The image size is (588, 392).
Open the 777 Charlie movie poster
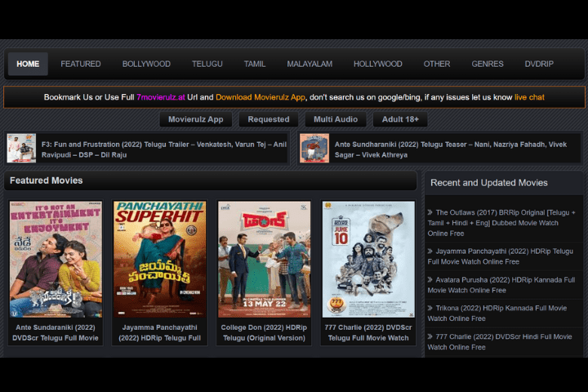[368, 259]
